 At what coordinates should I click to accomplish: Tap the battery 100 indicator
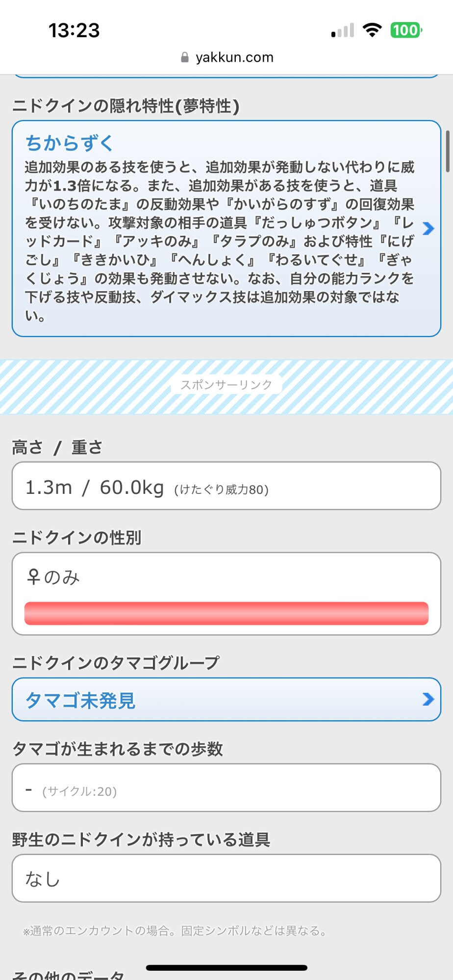406,30
